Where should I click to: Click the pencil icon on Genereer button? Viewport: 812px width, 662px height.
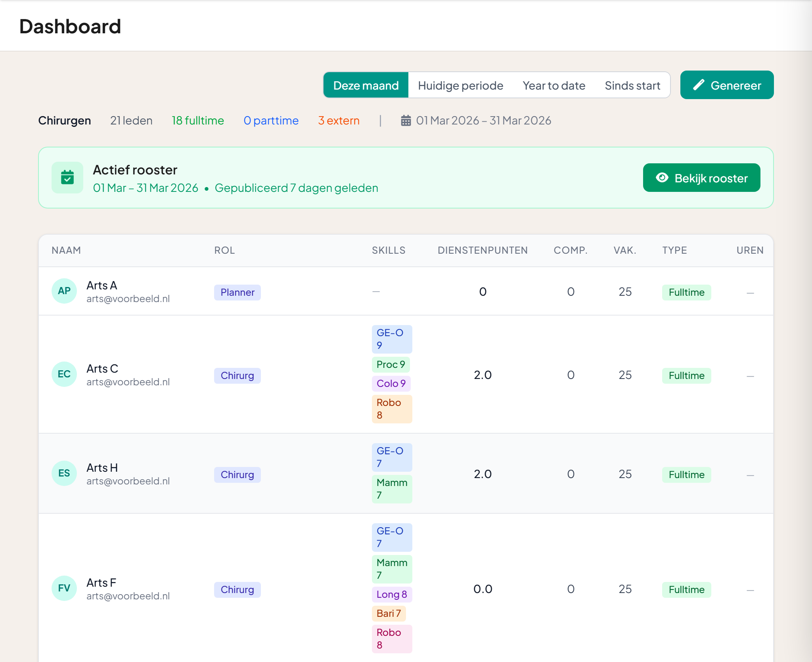coord(699,85)
